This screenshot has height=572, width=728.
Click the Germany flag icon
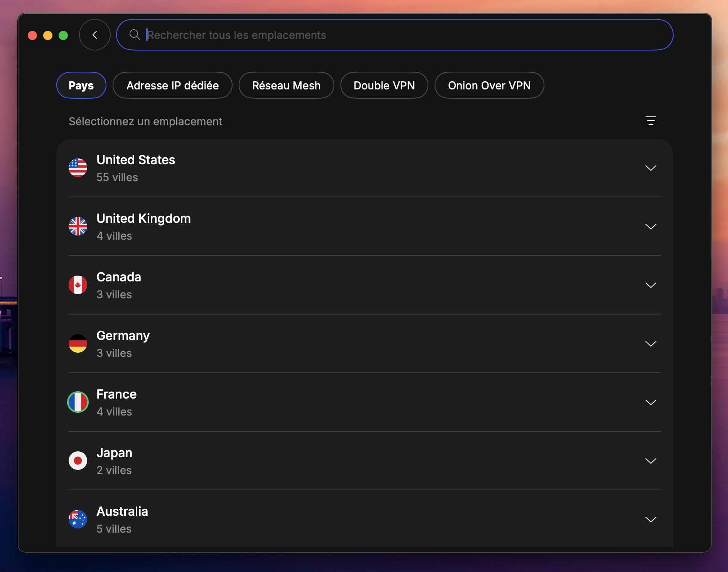(x=78, y=344)
